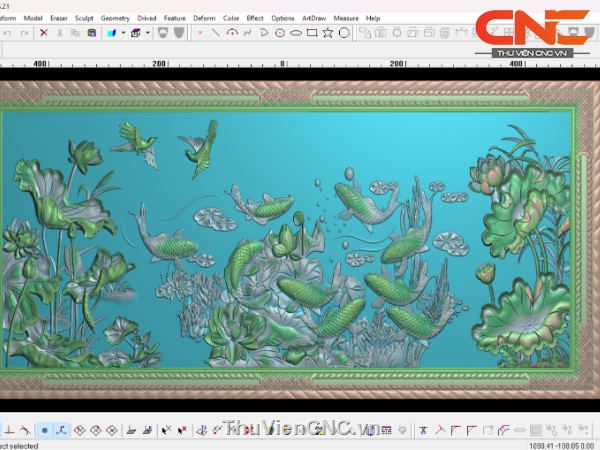Expand the dropdown arrow beside the blue cube
600x450 pixels.
(122, 33)
